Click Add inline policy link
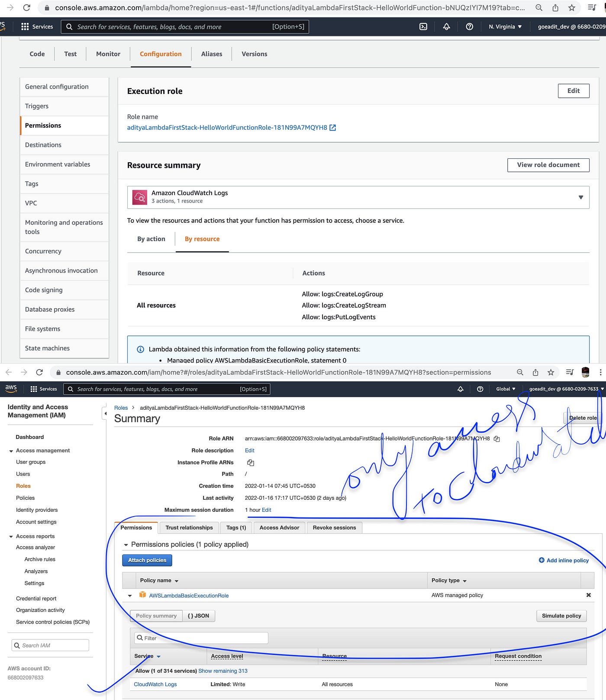Image resolution: width=606 pixels, height=700 pixels. pos(567,560)
